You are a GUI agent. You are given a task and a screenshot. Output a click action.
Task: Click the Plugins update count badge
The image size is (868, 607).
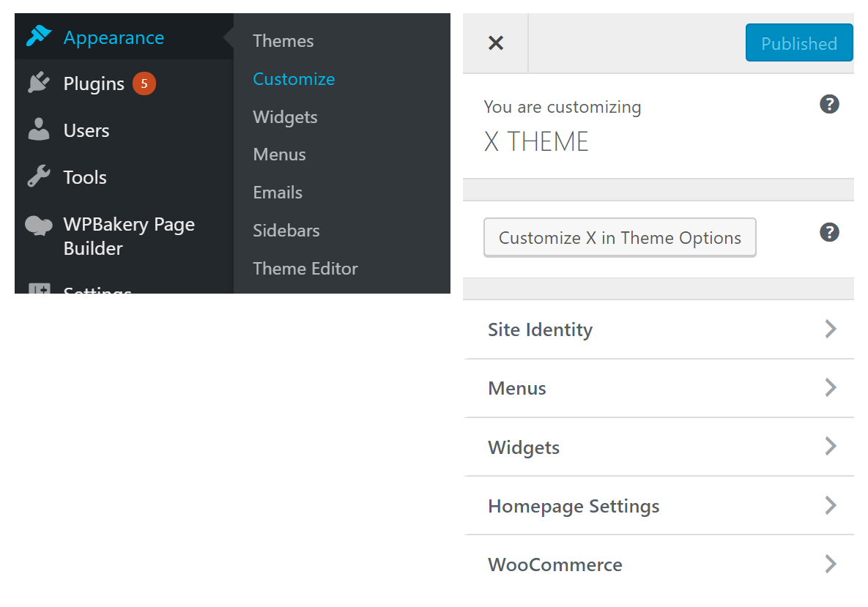pyautogui.click(x=144, y=83)
